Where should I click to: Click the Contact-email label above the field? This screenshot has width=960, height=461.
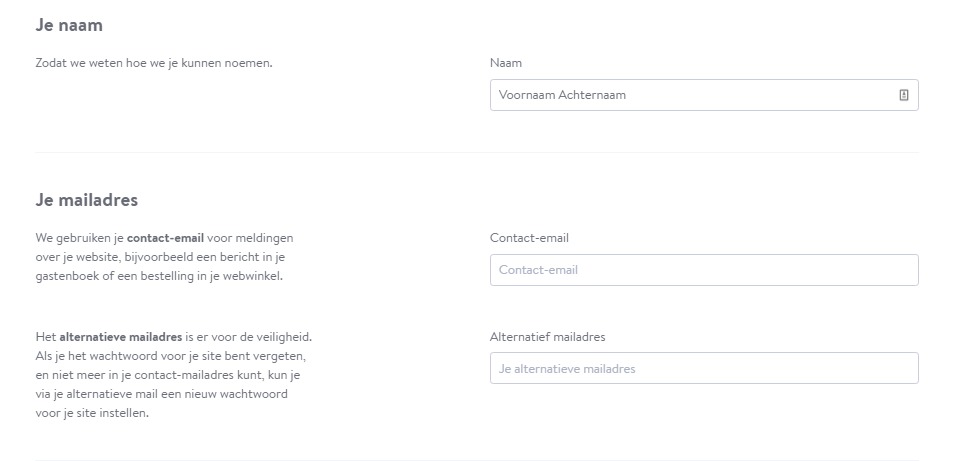click(529, 238)
